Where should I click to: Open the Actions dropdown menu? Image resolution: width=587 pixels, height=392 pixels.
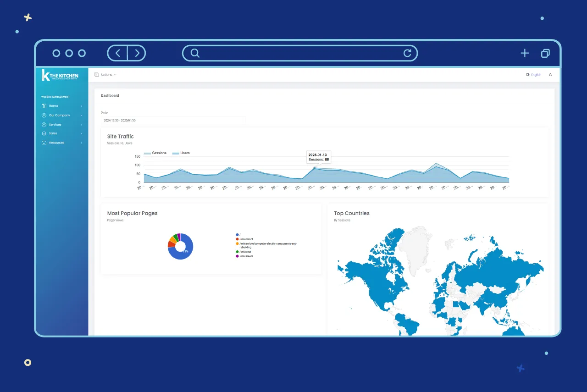click(x=106, y=75)
